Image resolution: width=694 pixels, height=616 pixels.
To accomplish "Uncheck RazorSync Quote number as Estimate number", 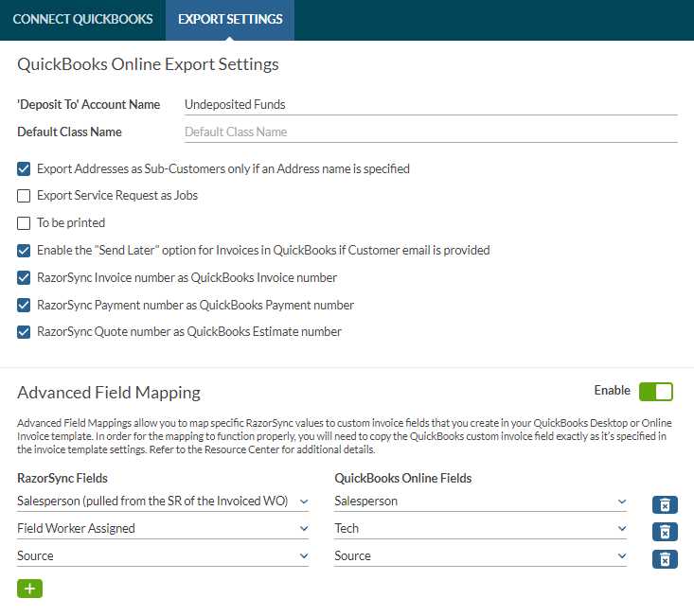I will [24, 332].
